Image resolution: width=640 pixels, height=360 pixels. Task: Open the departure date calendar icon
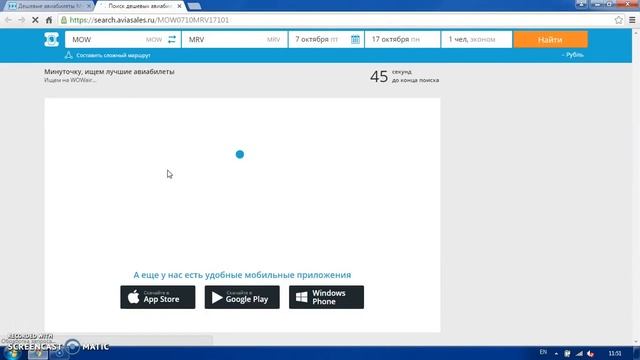pyautogui.click(x=356, y=39)
